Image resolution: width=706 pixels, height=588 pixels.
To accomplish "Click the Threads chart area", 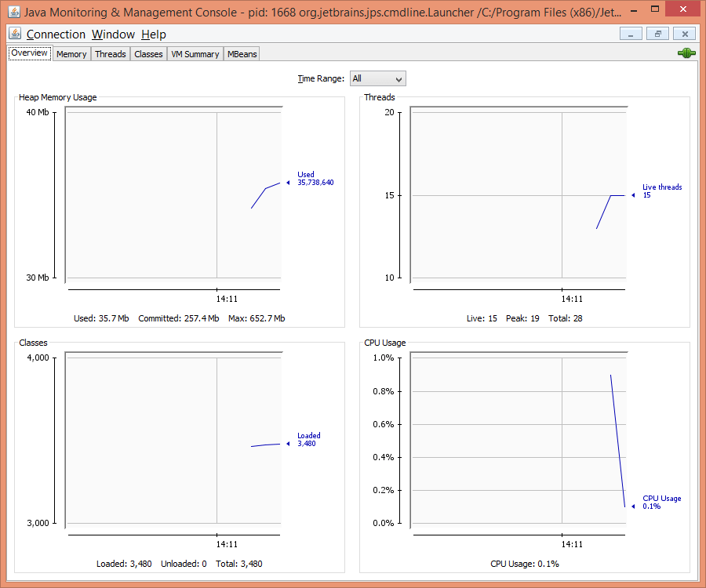I will point(519,194).
